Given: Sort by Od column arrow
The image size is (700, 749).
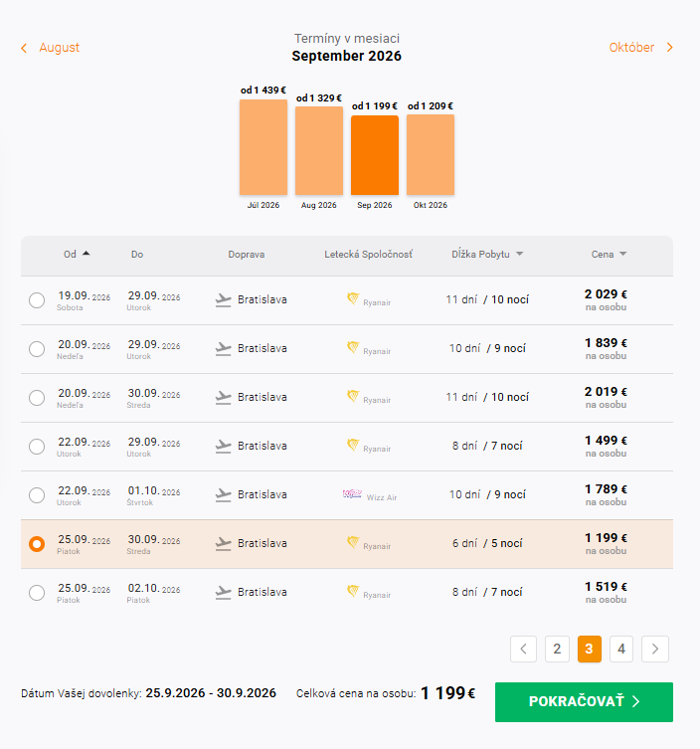Looking at the screenshot, I should click(86, 254).
